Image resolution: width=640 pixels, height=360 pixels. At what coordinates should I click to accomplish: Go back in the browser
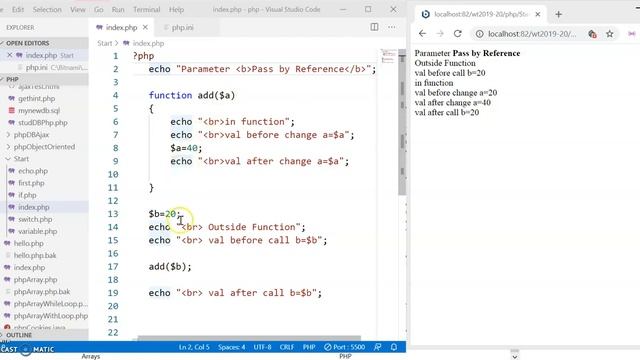422,34
